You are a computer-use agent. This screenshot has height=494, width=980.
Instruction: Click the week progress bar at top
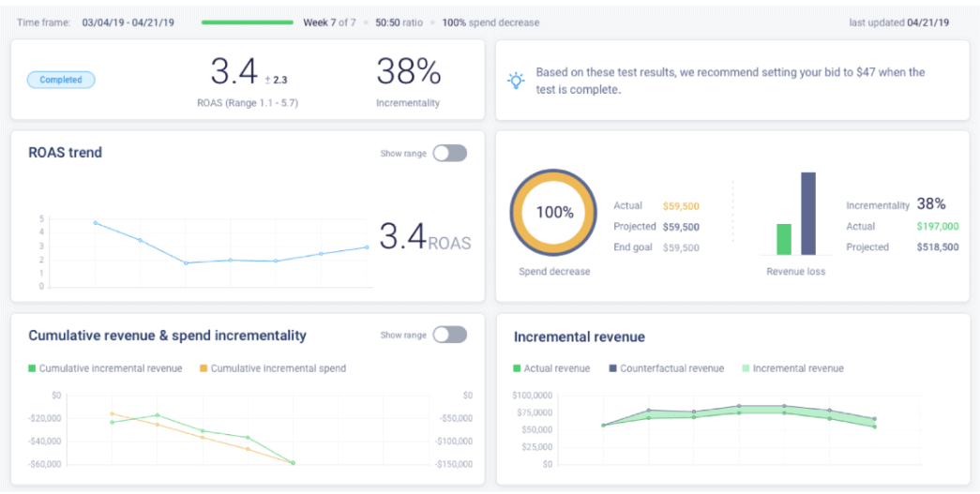[248, 22]
